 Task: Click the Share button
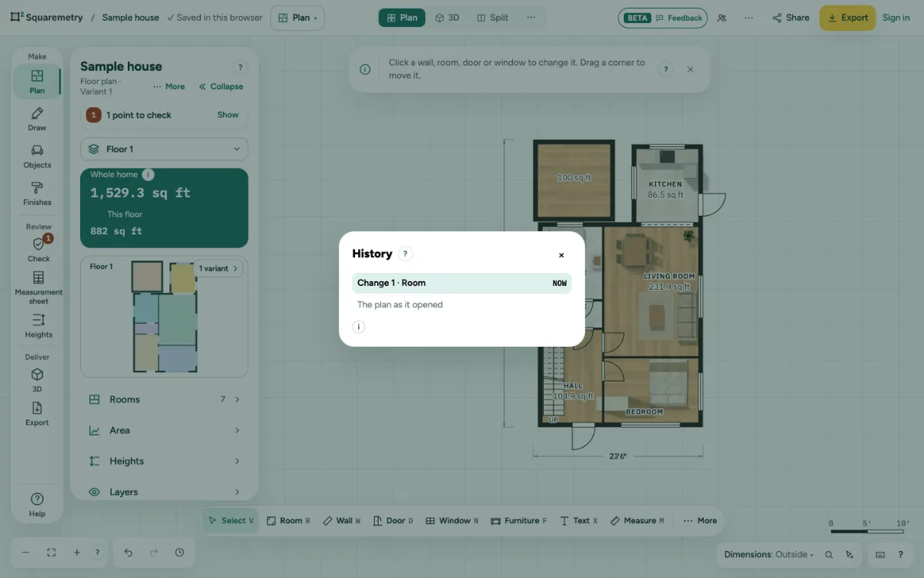tap(791, 18)
